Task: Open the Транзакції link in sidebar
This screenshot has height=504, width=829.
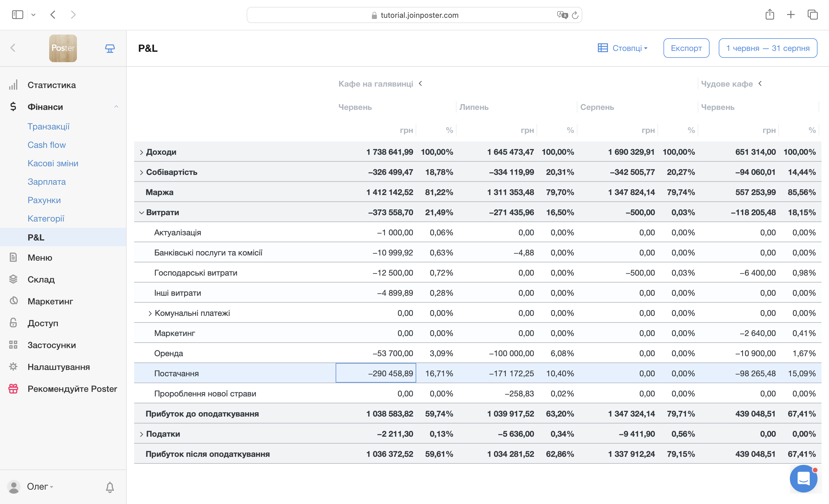Action: (x=48, y=126)
